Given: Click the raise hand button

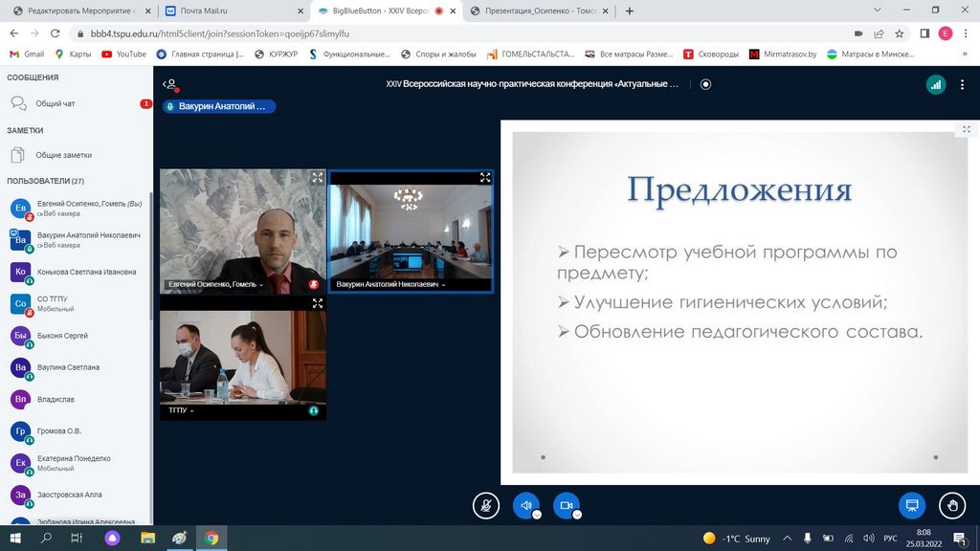Looking at the screenshot, I should (951, 505).
